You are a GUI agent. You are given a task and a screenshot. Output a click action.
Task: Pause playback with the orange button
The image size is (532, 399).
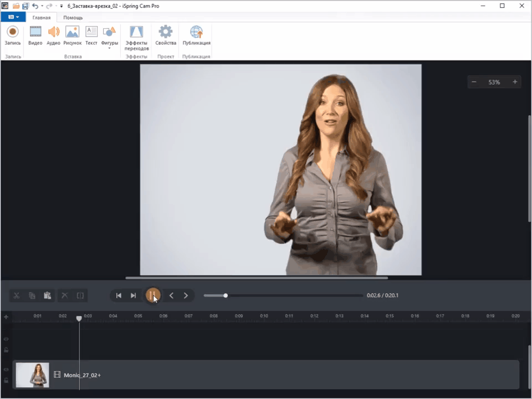point(153,295)
